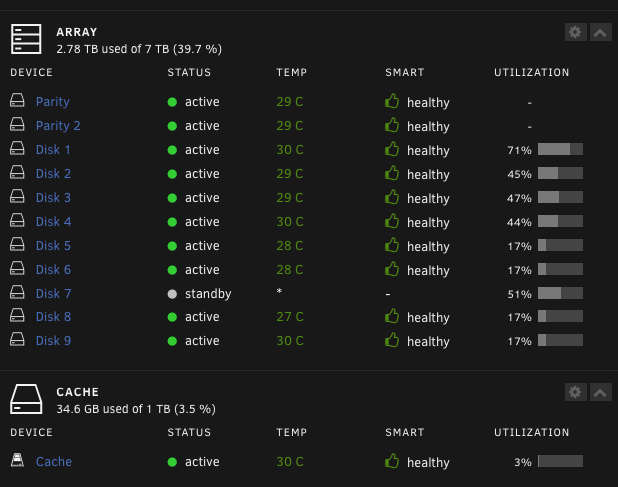Open the Disk 5 link

click(53, 246)
